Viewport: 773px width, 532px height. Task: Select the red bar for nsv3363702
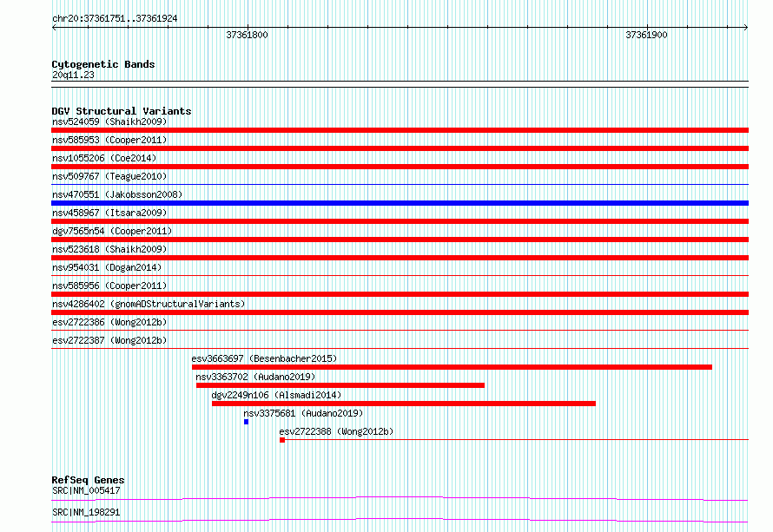click(340, 385)
